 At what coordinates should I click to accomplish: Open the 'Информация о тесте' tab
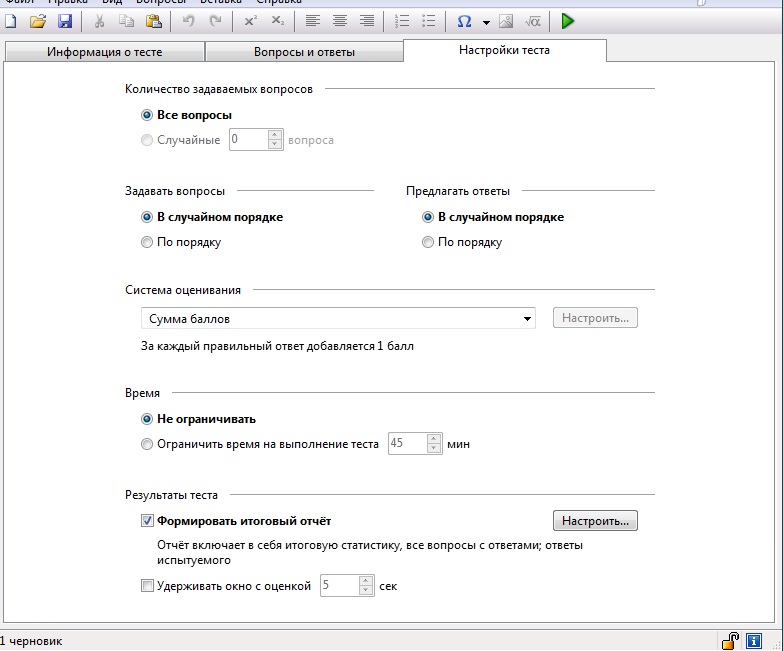click(x=105, y=52)
